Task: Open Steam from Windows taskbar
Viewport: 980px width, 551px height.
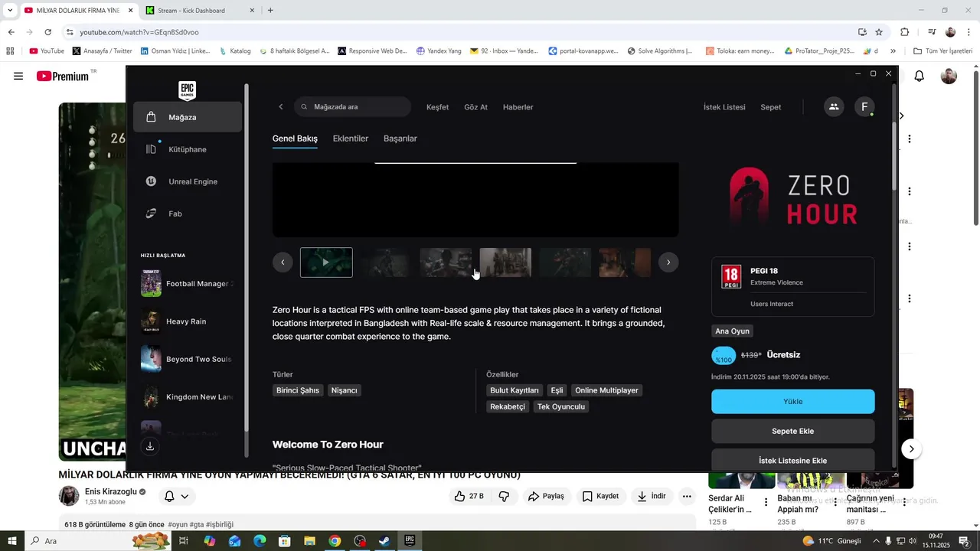Action: pos(385,541)
